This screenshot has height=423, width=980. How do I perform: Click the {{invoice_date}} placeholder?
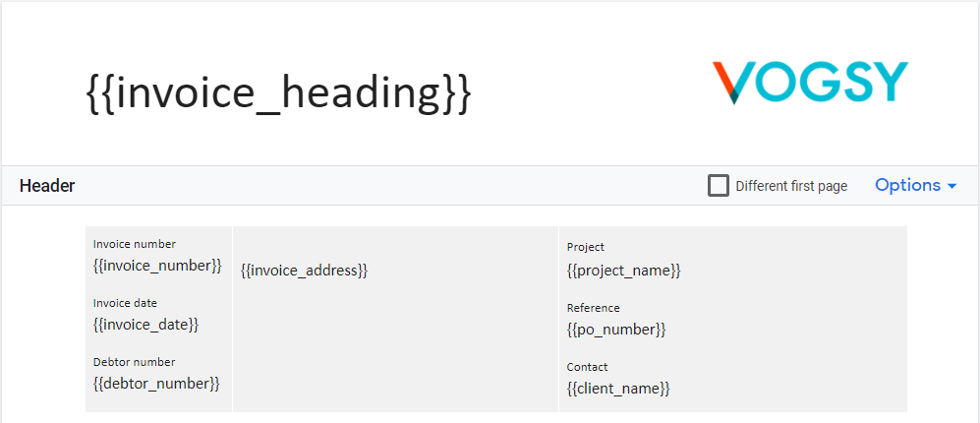tap(146, 324)
